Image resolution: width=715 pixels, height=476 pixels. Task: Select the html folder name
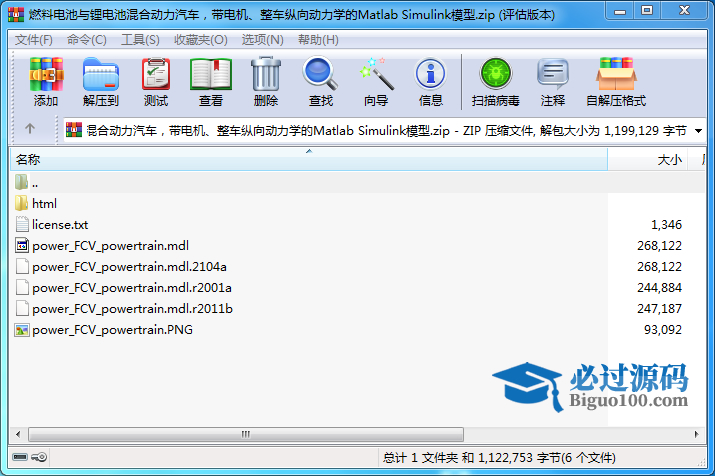pos(44,203)
